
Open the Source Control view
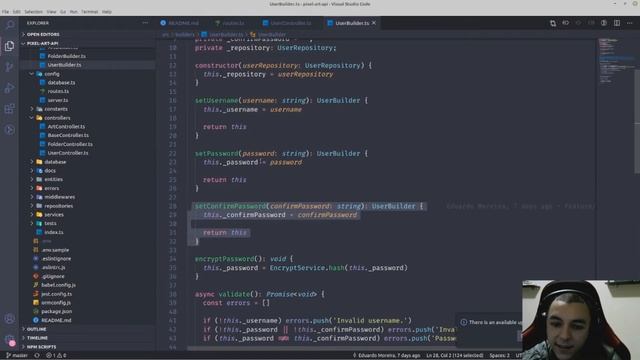[9, 67]
